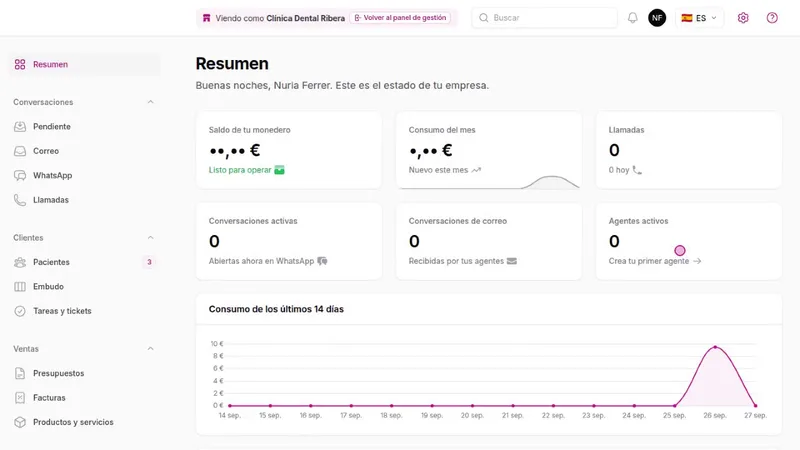Click the WhatsApp chat bubble icon

[20, 176]
